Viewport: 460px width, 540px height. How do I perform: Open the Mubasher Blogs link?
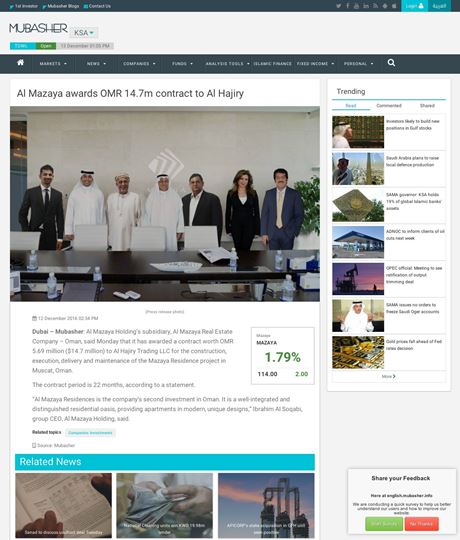(x=61, y=6)
